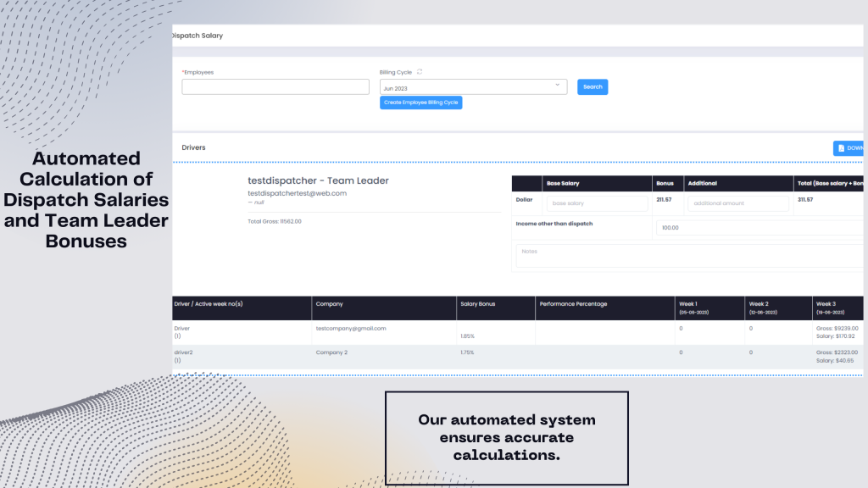Screen dimensions: 868x488
Task: Click the Income other than dispatch field
Action: click(759, 227)
